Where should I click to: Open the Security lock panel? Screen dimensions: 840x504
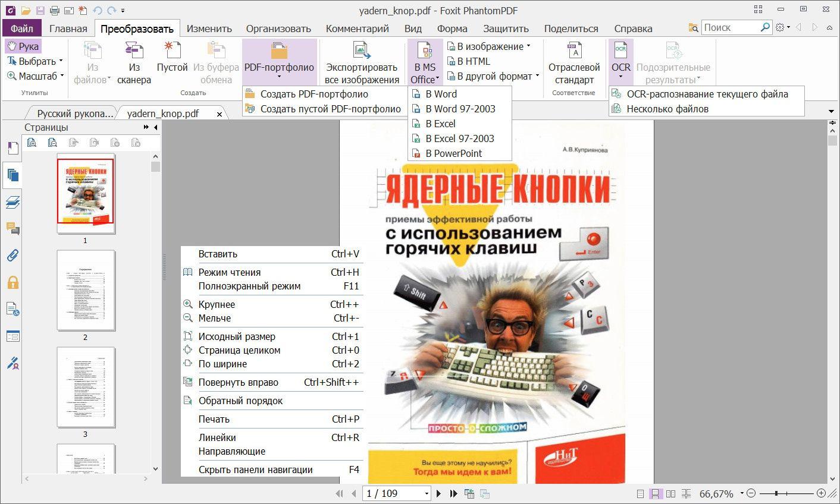click(12, 282)
